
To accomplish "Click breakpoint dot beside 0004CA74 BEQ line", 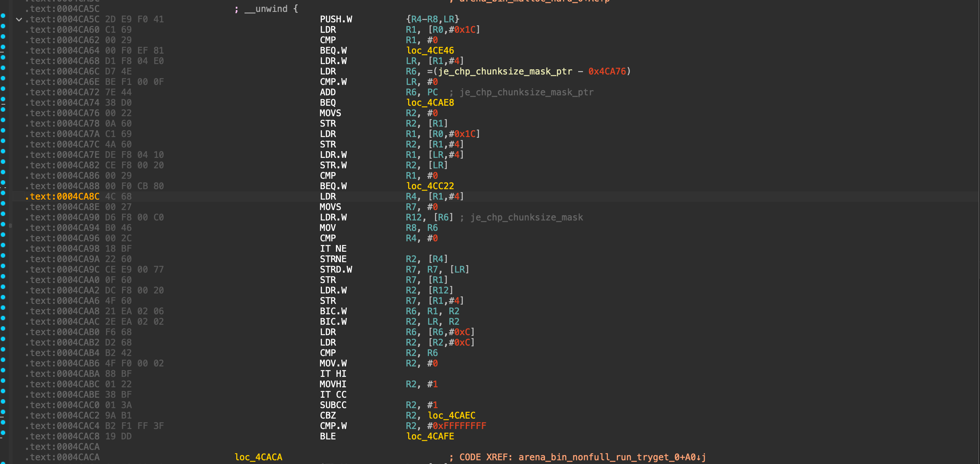I will pyautogui.click(x=3, y=99).
